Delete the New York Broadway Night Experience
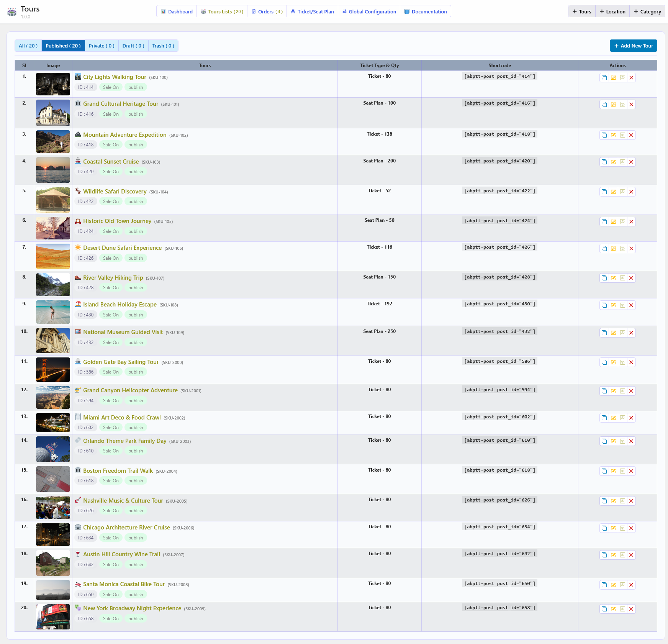This screenshot has width=668, height=644. 631,609
